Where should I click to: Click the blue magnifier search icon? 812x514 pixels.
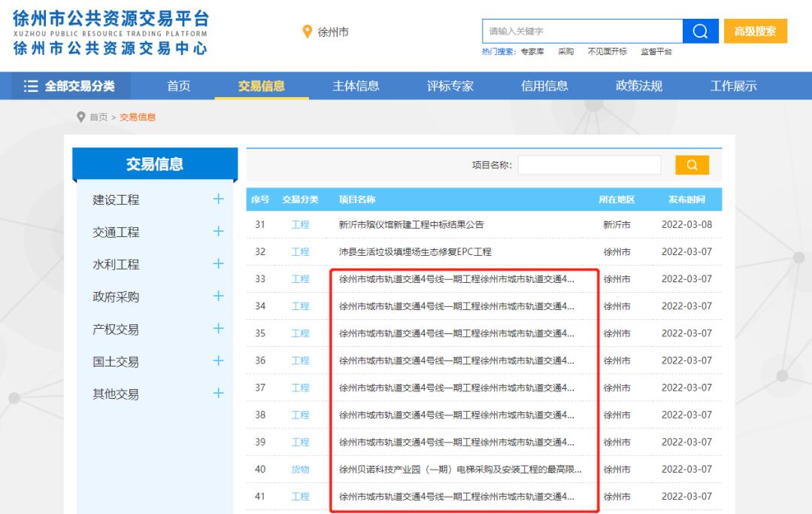pos(699,30)
